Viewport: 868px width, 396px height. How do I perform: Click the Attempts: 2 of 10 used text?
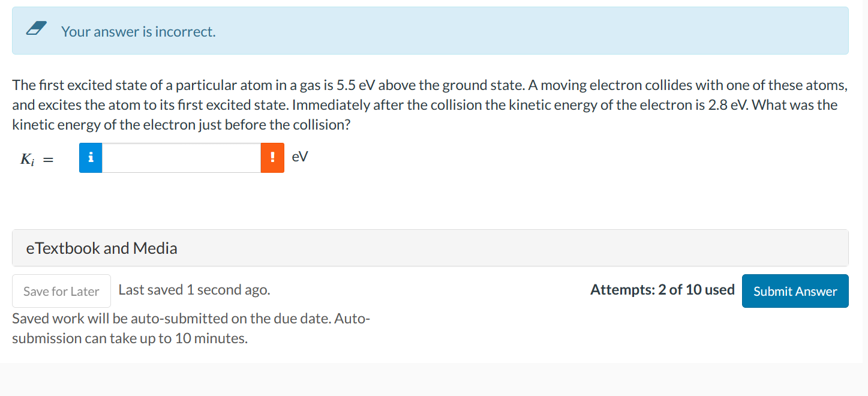pyautogui.click(x=662, y=289)
